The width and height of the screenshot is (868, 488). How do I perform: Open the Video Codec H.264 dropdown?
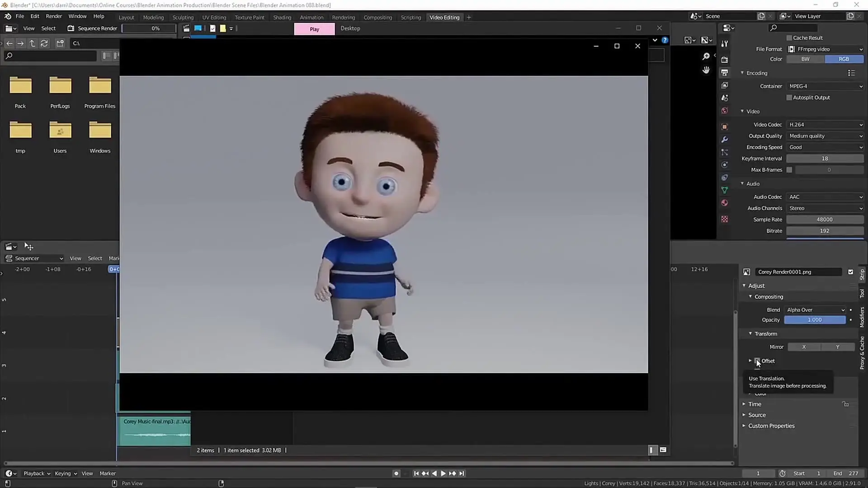pos(826,125)
